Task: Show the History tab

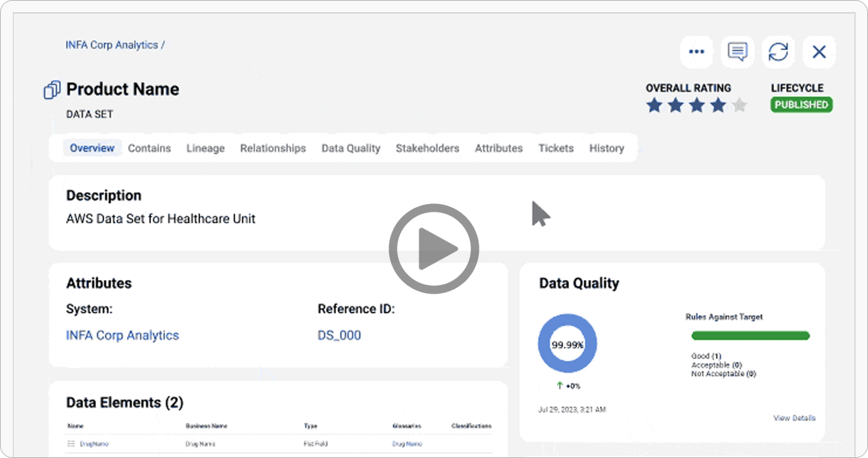Action: pos(606,148)
